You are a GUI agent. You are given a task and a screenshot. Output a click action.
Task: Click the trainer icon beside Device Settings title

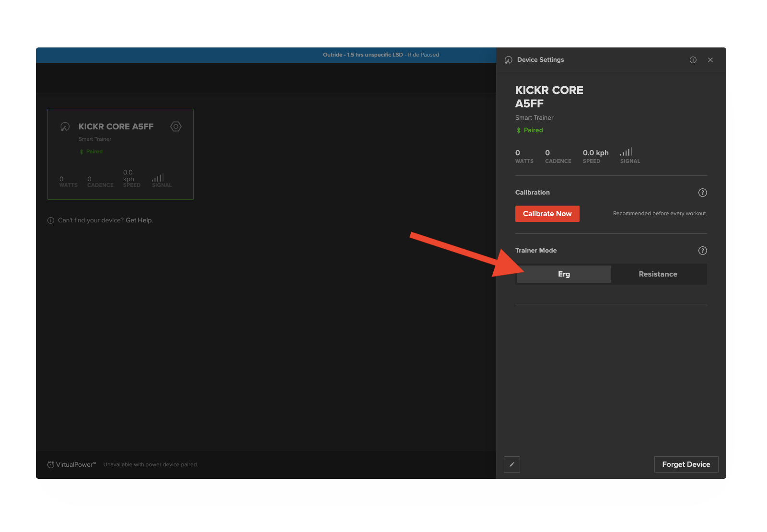coord(509,60)
